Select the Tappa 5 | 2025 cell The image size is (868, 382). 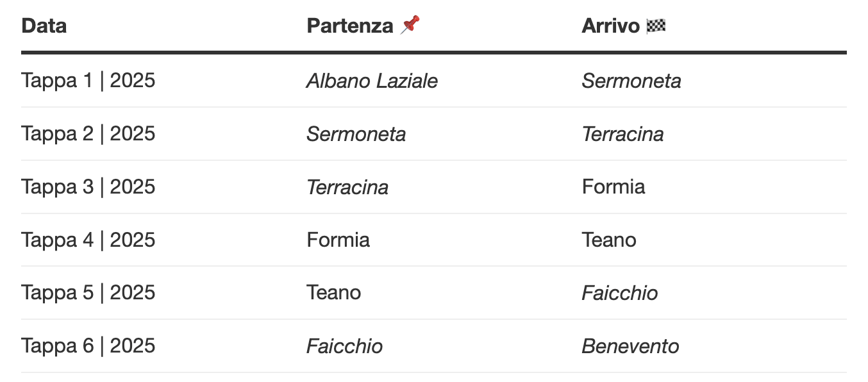click(x=88, y=292)
